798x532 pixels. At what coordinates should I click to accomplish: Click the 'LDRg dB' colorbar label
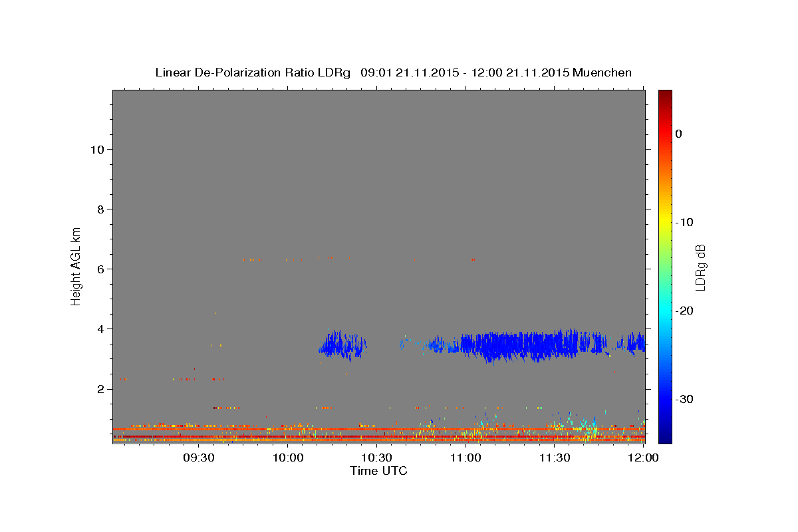click(x=700, y=267)
